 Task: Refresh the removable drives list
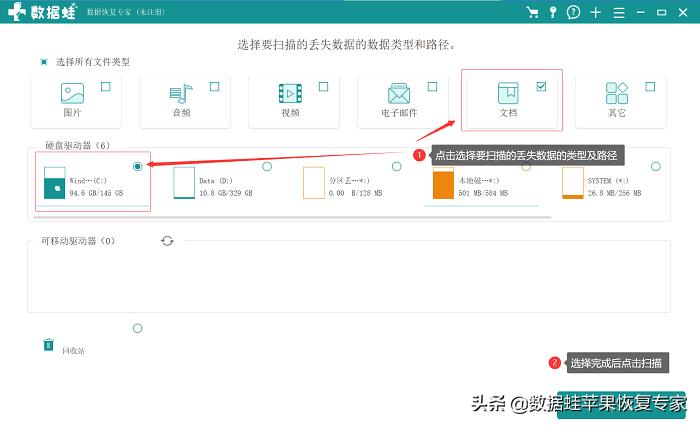point(167,241)
